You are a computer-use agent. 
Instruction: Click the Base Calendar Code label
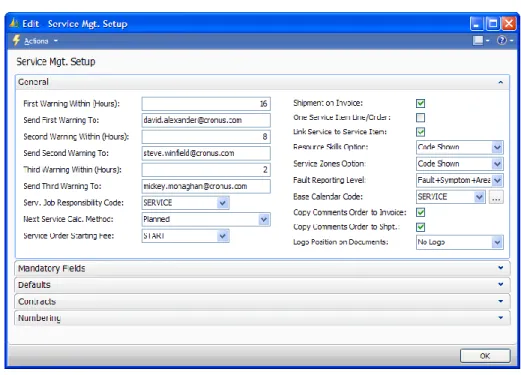[x=328, y=197]
